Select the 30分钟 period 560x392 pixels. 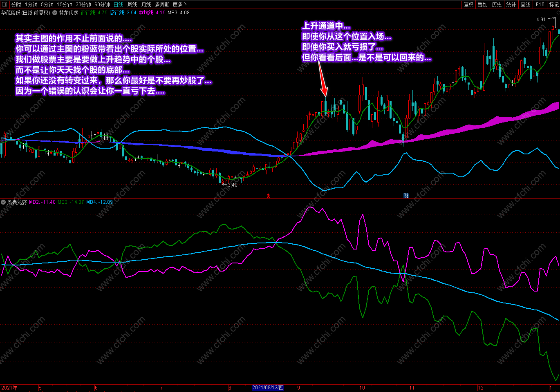coord(83,4)
